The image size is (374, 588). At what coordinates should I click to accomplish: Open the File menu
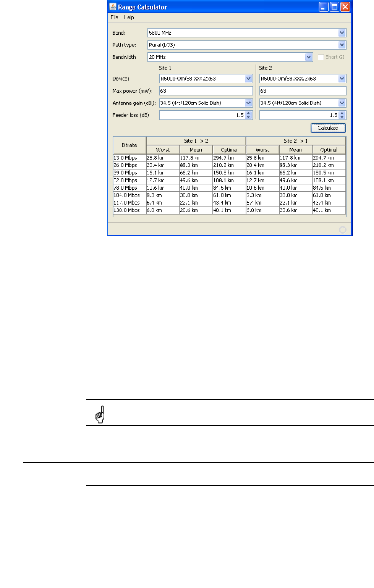(x=114, y=17)
